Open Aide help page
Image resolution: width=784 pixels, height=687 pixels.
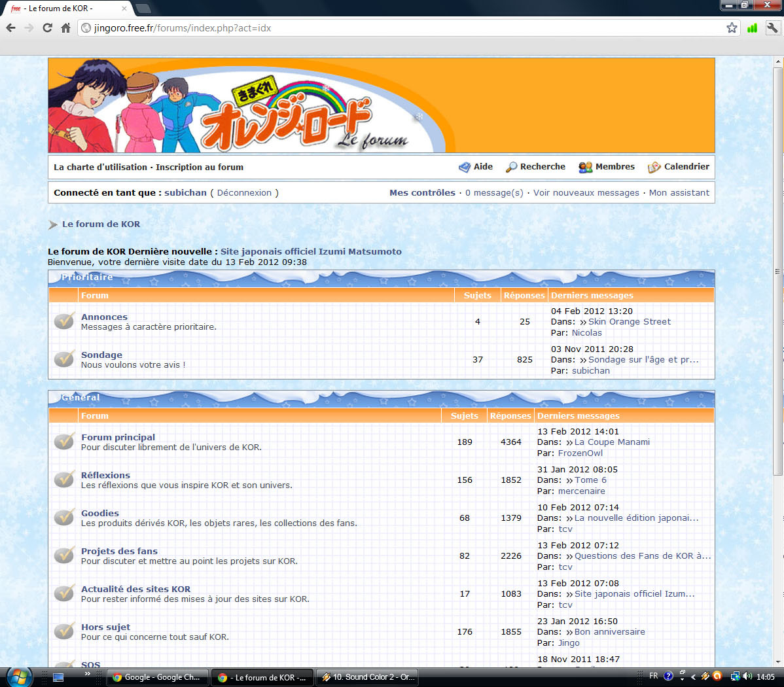coord(476,167)
